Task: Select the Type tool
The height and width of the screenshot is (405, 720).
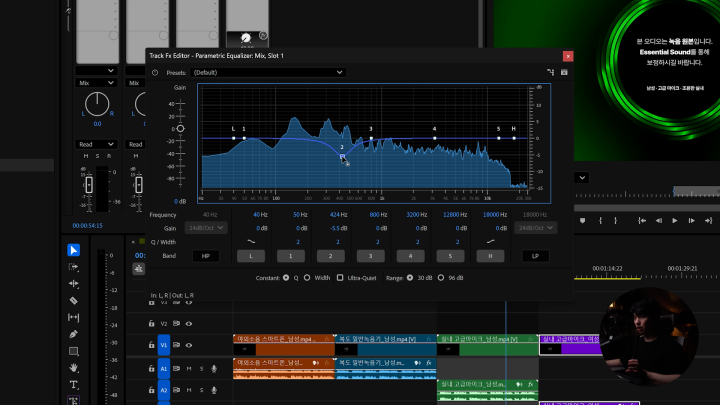Action: click(x=73, y=384)
